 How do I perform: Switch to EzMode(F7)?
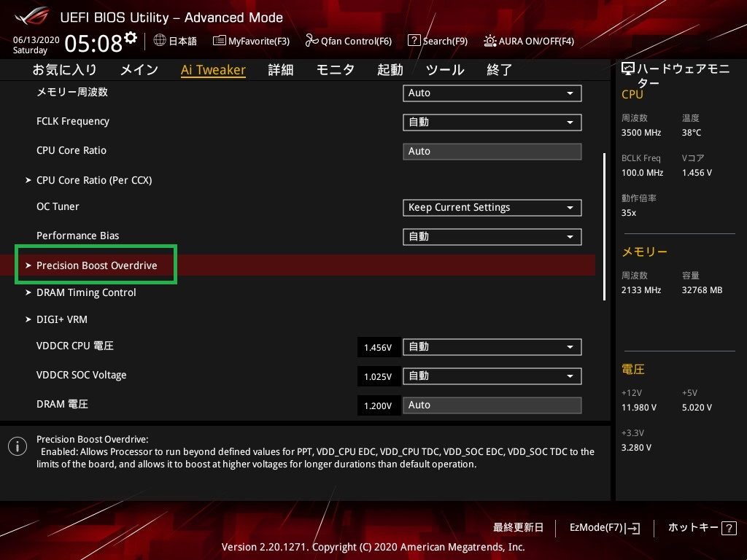tap(605, 528)
